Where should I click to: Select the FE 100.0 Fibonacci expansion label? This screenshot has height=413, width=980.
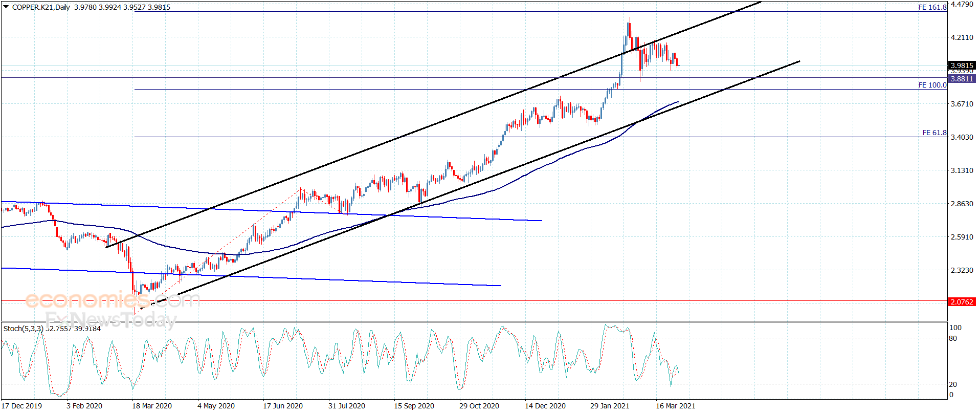click(x=932, y=85)
